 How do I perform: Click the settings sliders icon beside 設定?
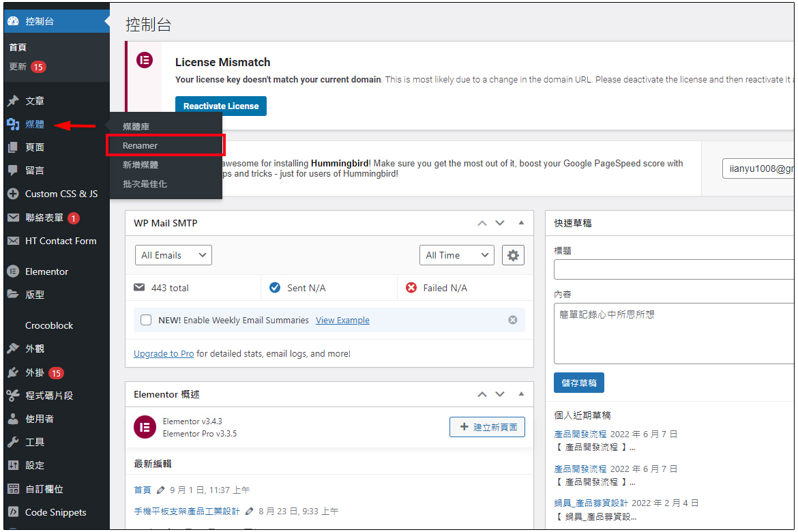point(13,464)
